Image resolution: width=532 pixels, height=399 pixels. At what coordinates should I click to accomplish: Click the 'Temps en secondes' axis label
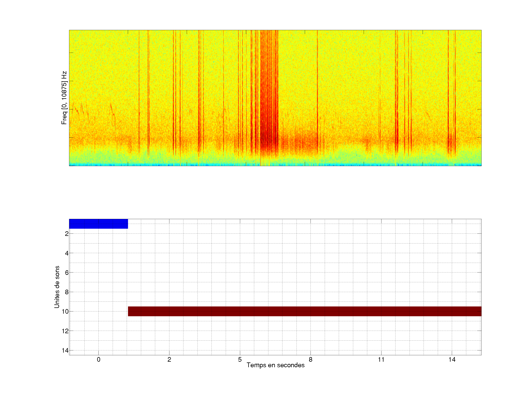(275, 365)
